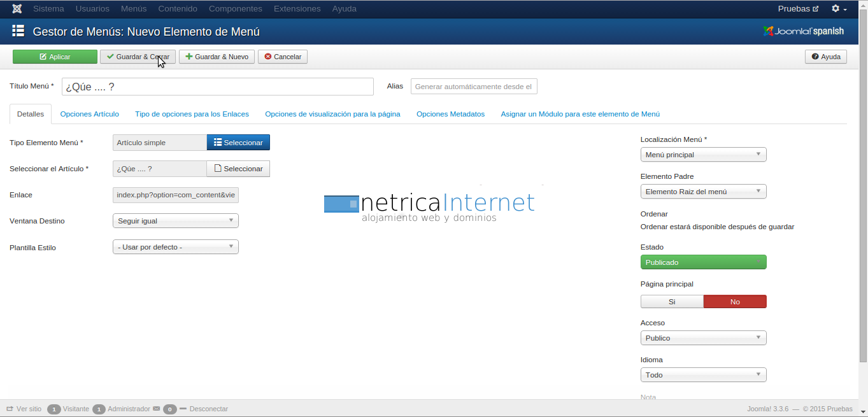Click the page vertical scrollbar

(863, 191)
